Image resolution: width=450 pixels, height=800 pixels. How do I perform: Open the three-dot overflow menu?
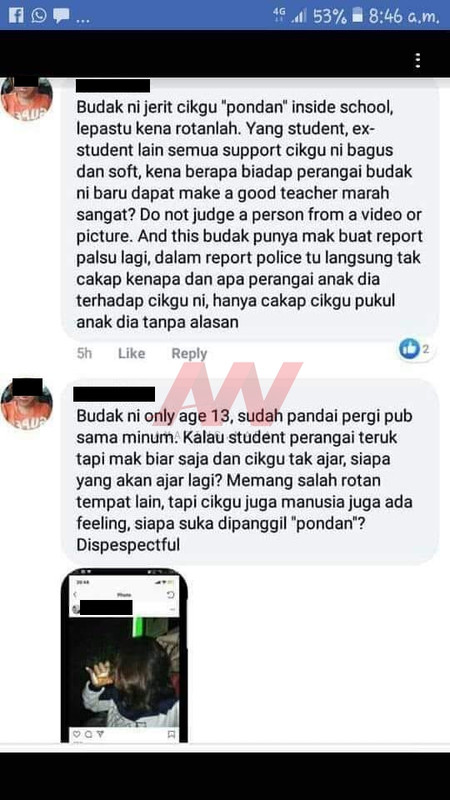click(x=418, y=60)
